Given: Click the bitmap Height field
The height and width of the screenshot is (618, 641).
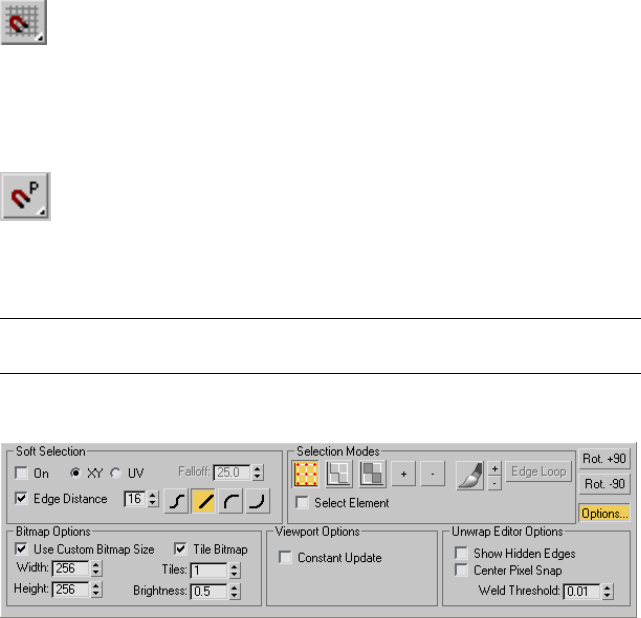Looking at the screenshot, I should click(70, 589).
